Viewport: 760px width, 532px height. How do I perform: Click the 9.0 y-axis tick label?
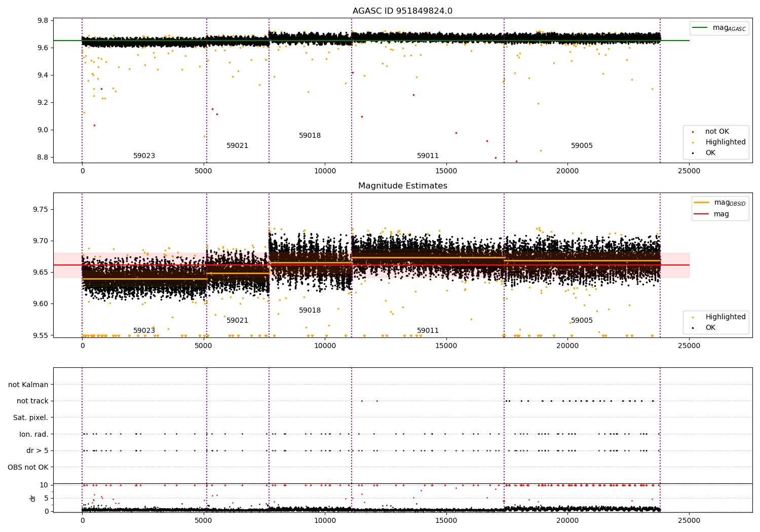pyautogui.click(x=43, y=130)
